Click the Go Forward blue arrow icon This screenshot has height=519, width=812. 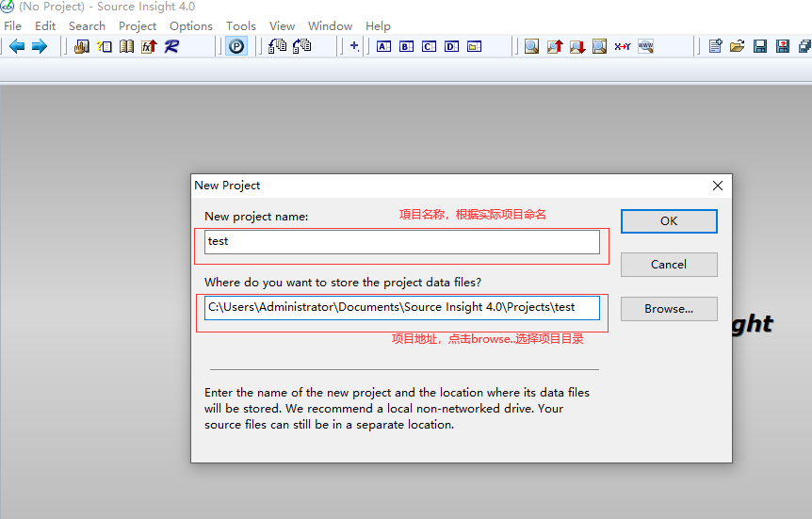pyautogui.click(x=40, y=46)
